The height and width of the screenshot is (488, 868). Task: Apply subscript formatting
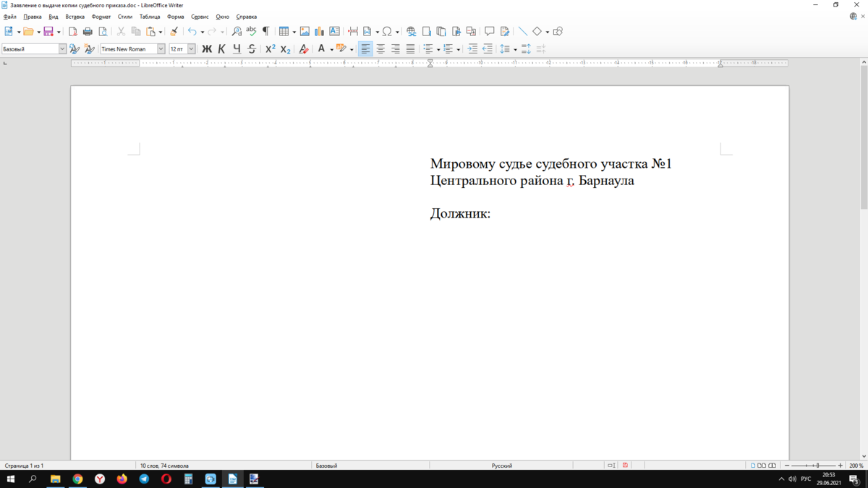285,49
